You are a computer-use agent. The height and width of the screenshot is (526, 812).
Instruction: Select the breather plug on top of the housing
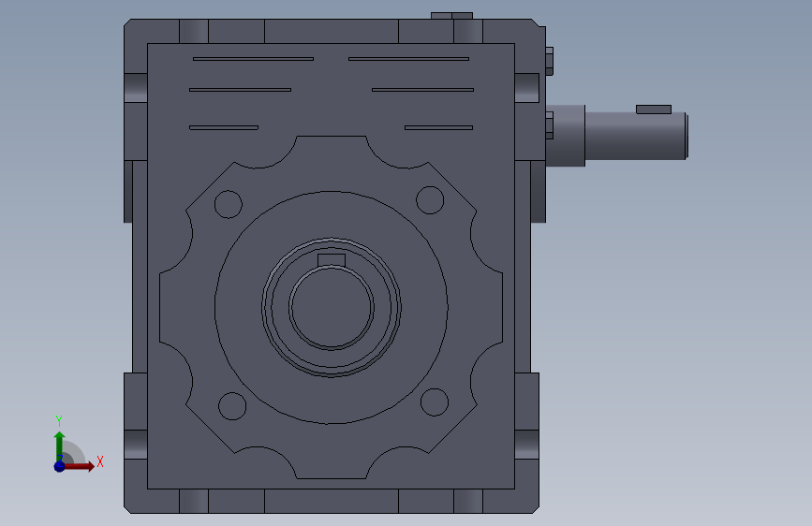pyautogui.click(x=451, y=16)
